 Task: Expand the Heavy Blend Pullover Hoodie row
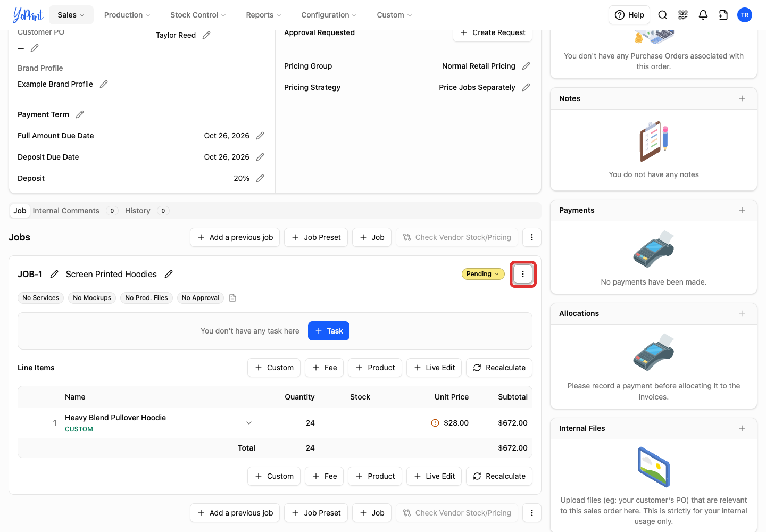click(x=249, y=423)
